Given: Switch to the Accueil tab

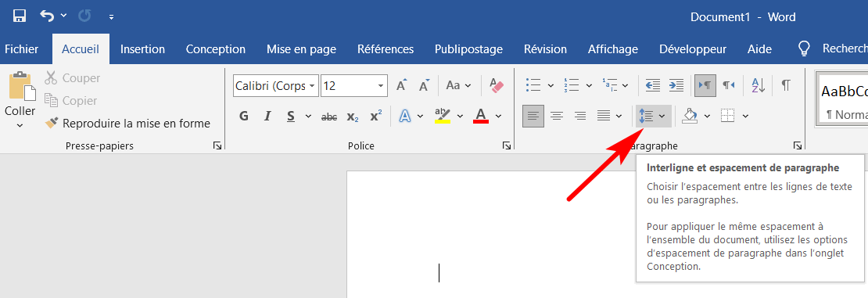Looking at the screenshot, I should tap(81, 49).
